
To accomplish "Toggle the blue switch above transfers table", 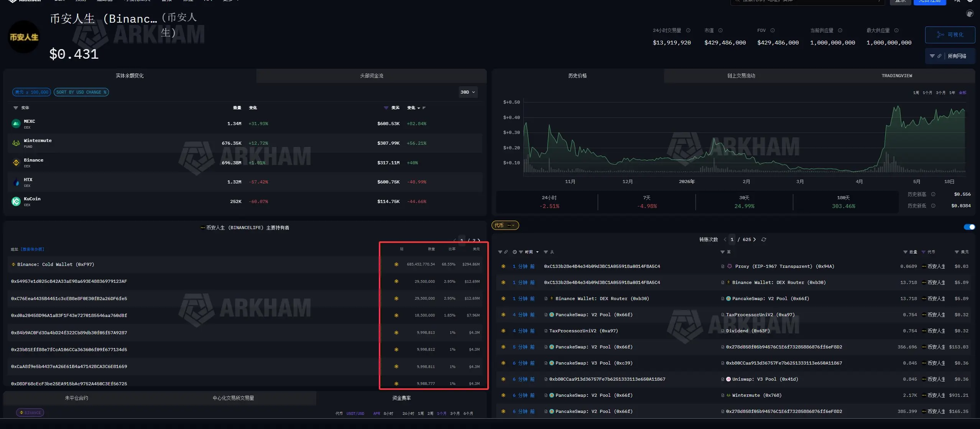I will point(969,227).
